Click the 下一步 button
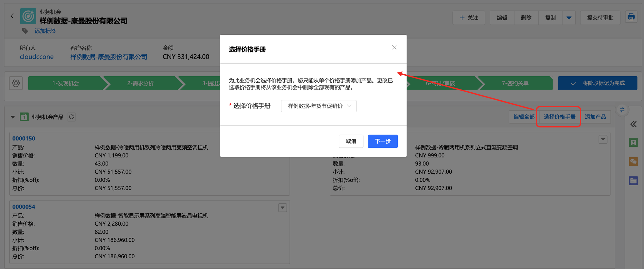The height and width of the screenshot is (269, 644). (383, 141)
